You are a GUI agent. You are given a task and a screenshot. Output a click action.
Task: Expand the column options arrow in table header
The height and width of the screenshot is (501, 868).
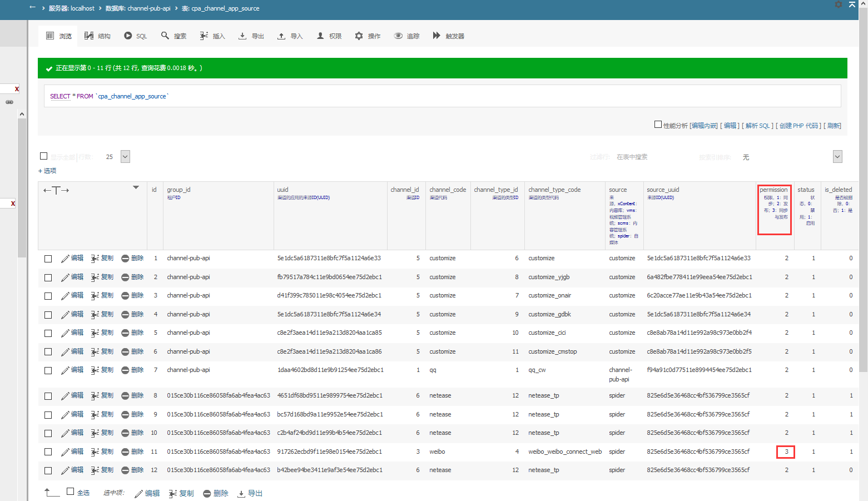136,187
